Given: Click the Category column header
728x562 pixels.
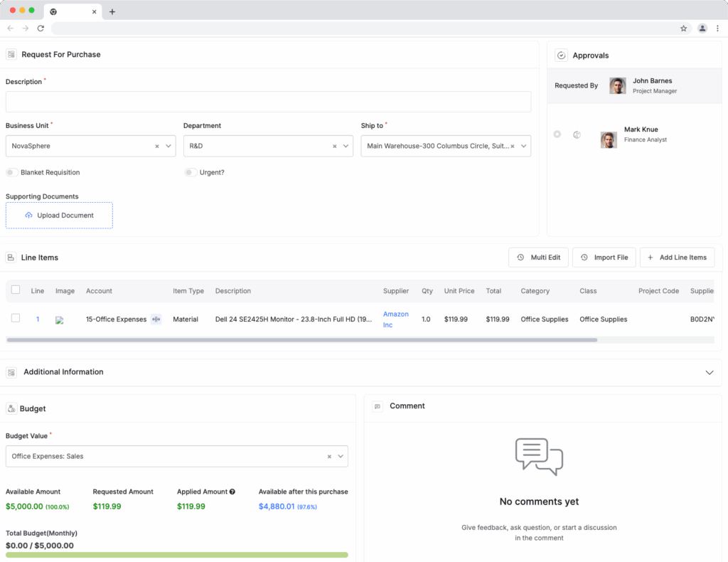Looking at the screenshot, I should (535, 291).
